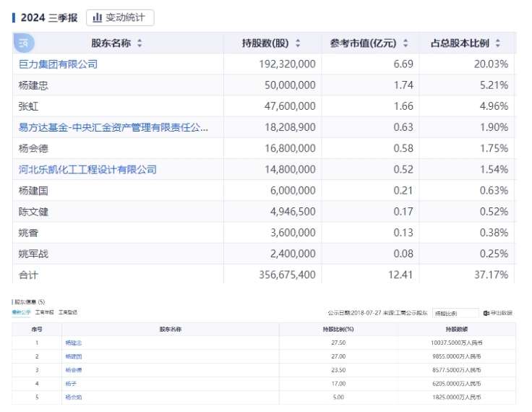Click holding value 192,320,000
The height and width of the screenshot is (412, 532).
(288, 64)
